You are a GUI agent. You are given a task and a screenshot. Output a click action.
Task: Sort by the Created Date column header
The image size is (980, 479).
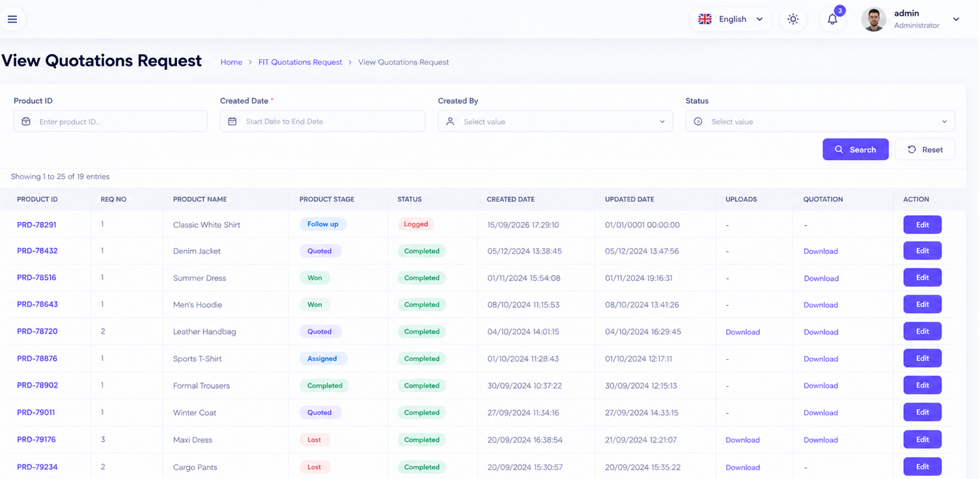tap(511, 199)
